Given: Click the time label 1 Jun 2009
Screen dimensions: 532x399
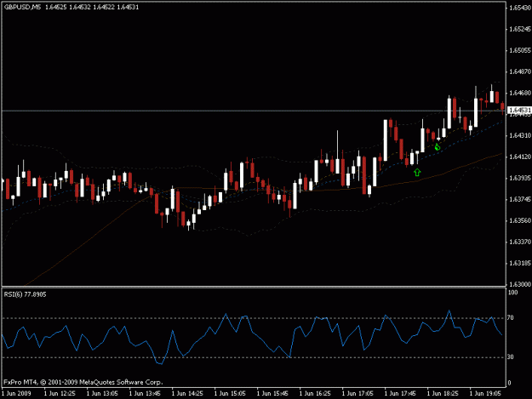Looking at the screenshot, I should (x=16, y=394).
